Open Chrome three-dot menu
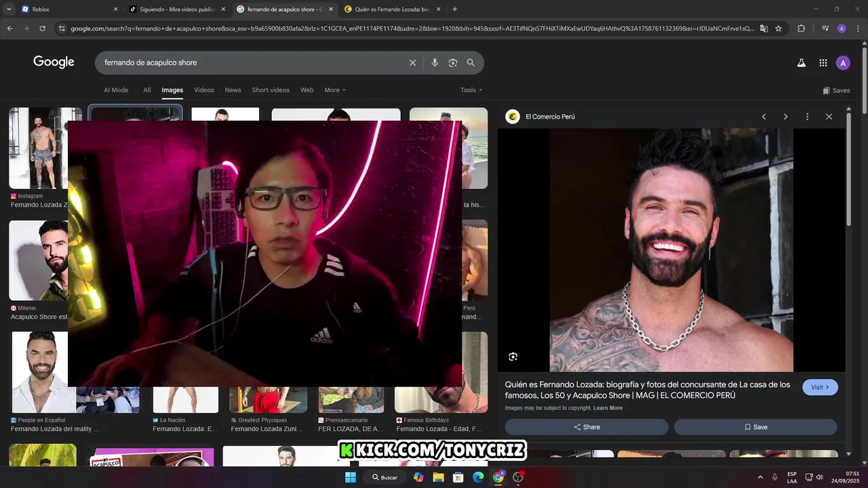The image size is (868, 488). point(858,28)
